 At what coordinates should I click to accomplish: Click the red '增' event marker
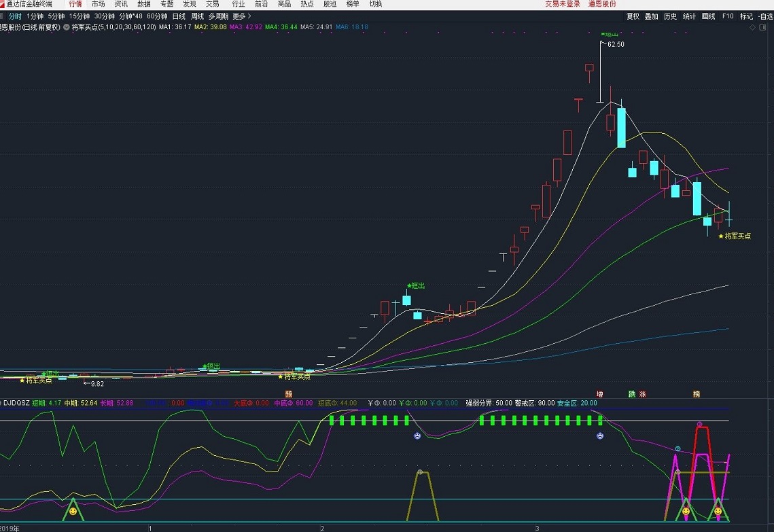tap(599, 394)
